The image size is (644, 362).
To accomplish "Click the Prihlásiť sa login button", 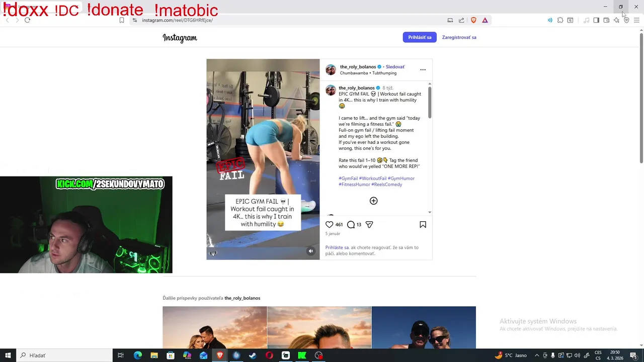I will pos(420,37).
